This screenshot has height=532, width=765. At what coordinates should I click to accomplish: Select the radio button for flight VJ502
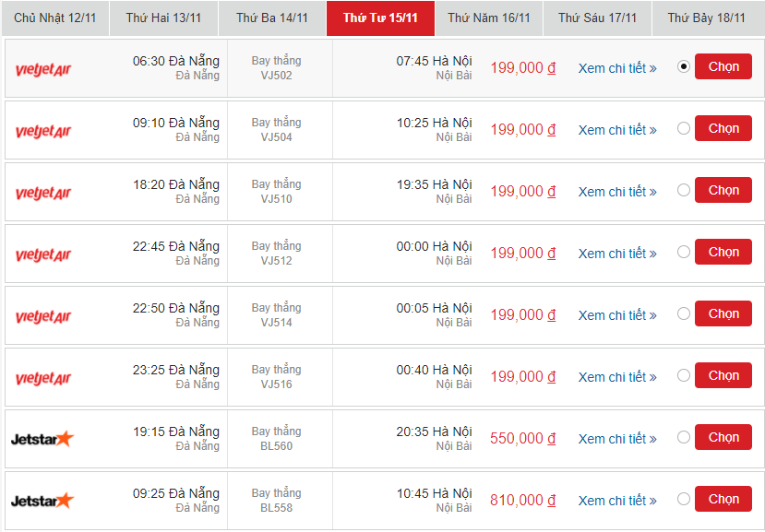[684, 66]
